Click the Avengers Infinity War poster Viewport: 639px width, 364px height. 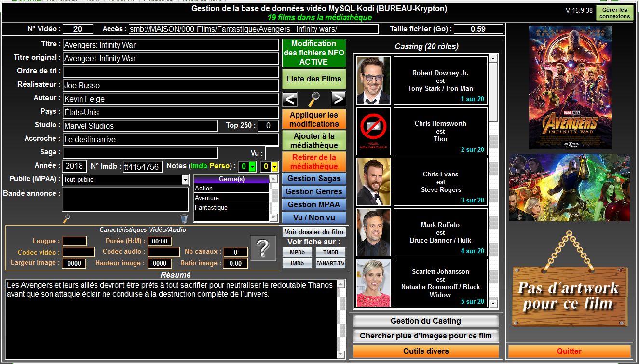[570, 87]
